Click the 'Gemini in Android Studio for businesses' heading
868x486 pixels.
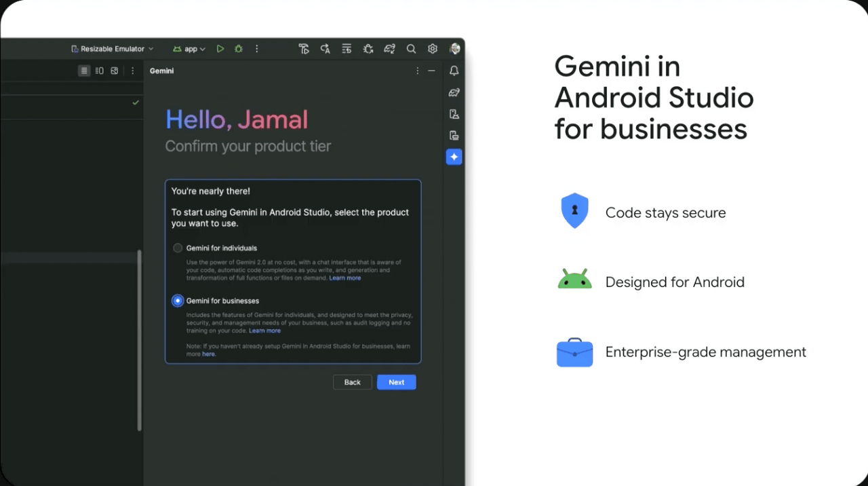(x=654, y=98)
